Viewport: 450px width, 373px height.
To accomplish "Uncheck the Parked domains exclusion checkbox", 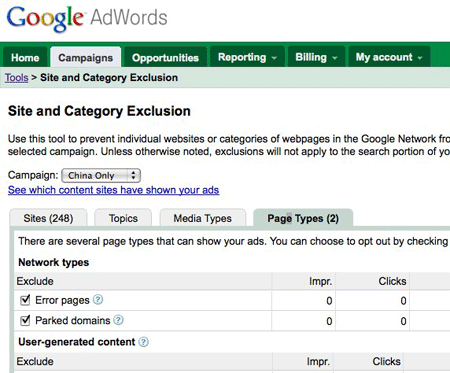I will click(25, 320).
